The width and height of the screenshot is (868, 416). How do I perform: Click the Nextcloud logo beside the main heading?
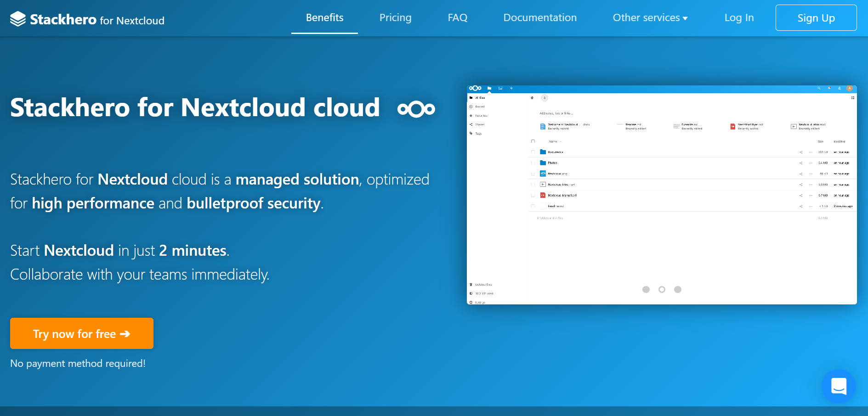pyautogui.click(x=416, y=109)
